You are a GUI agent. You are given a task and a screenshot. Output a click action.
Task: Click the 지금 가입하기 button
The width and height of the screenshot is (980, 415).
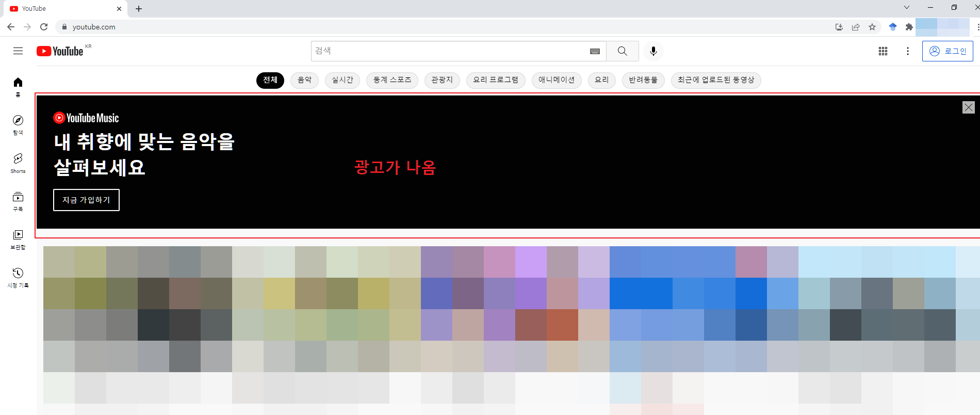(x=86, y=200)
